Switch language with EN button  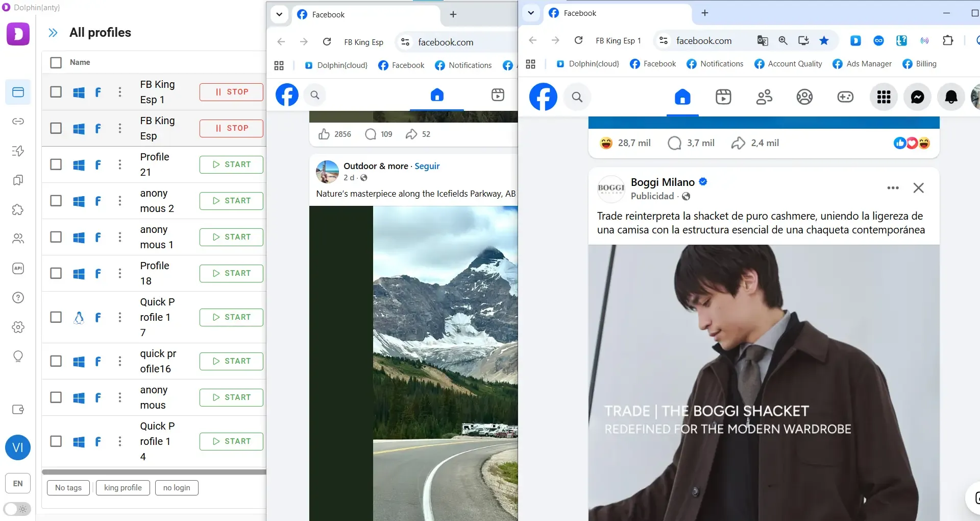[18, 484]
